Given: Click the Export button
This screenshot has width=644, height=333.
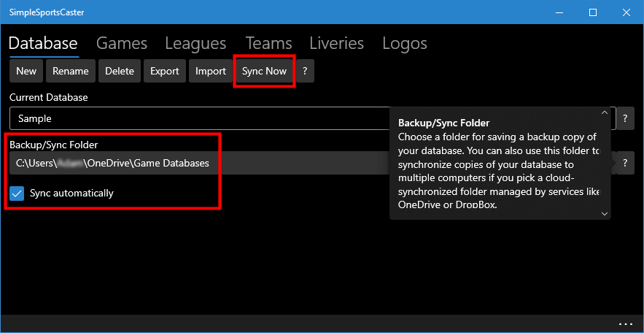Looking at the screenshot, I should (x=165, y=71).
